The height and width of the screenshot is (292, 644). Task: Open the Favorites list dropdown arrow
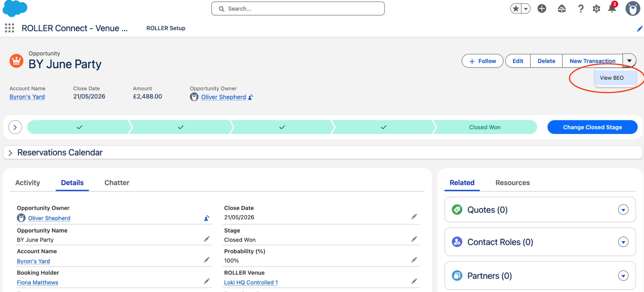click(x=526, y=9)
